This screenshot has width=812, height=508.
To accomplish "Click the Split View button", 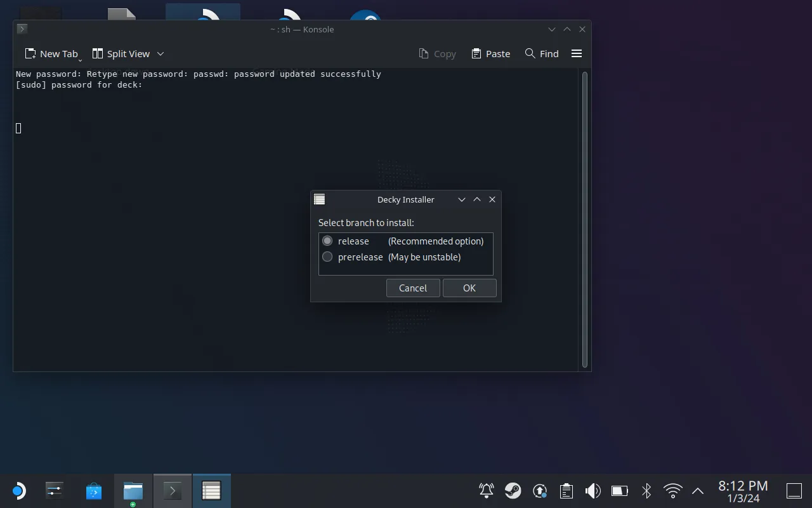I will tap(121, 54).
